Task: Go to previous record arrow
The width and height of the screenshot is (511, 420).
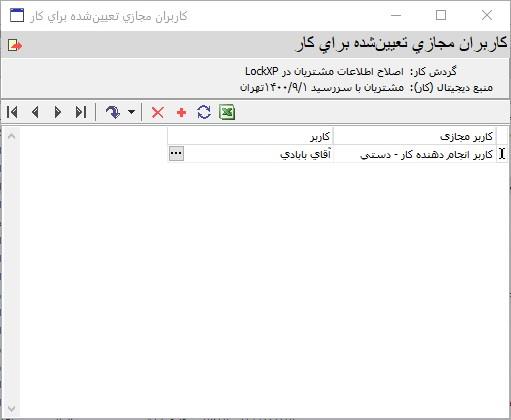Action: (35, 112)
